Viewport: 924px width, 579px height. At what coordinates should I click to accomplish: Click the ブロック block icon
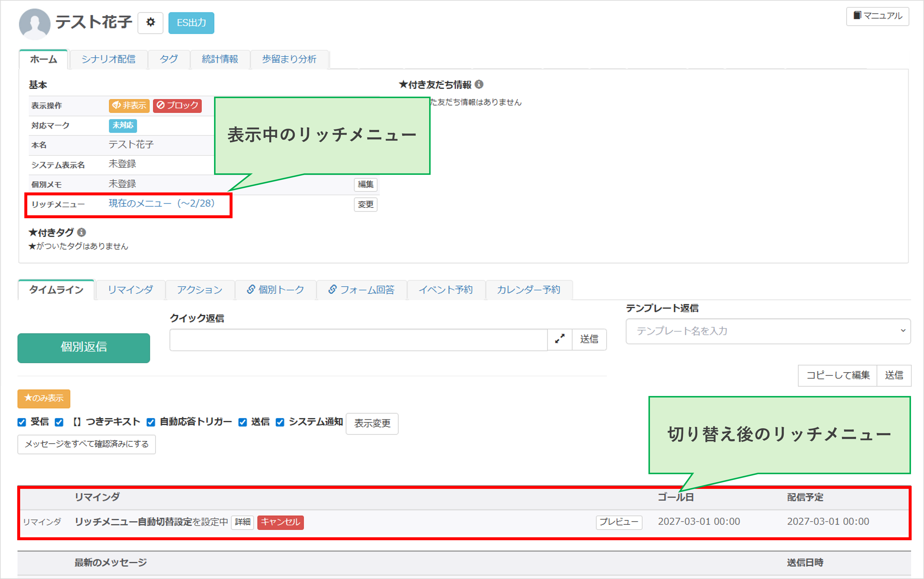tap(161, 106)
